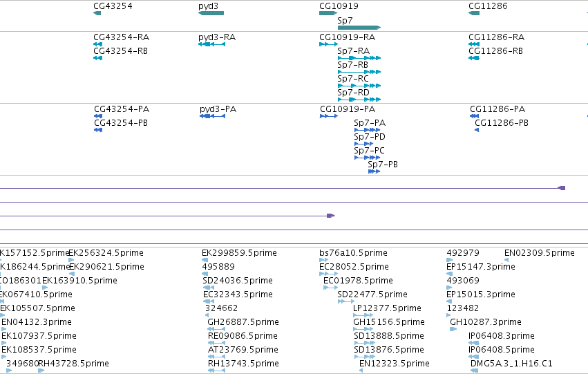
Task: Open the Sp7-PD protein label
Action: tap(370, 137)
